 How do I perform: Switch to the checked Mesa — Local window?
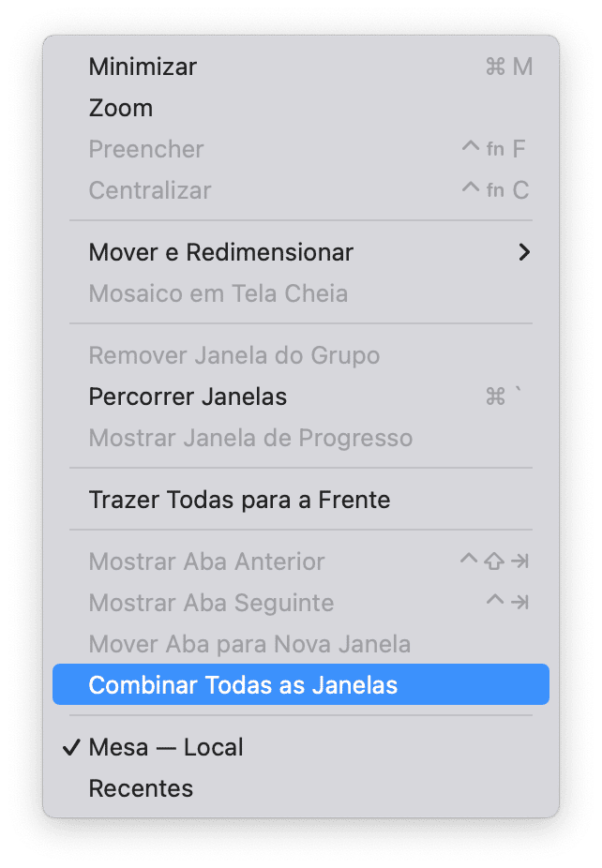point(301,747)
